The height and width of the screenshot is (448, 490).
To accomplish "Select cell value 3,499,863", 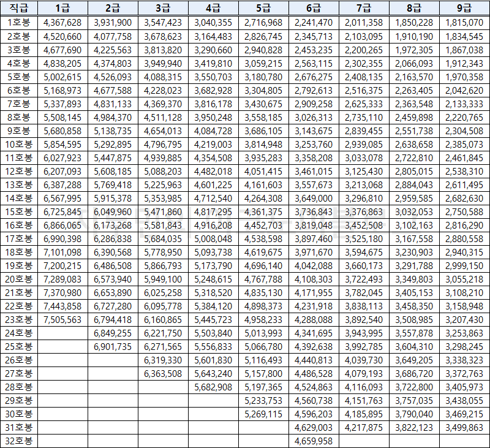I will point(464,427).
